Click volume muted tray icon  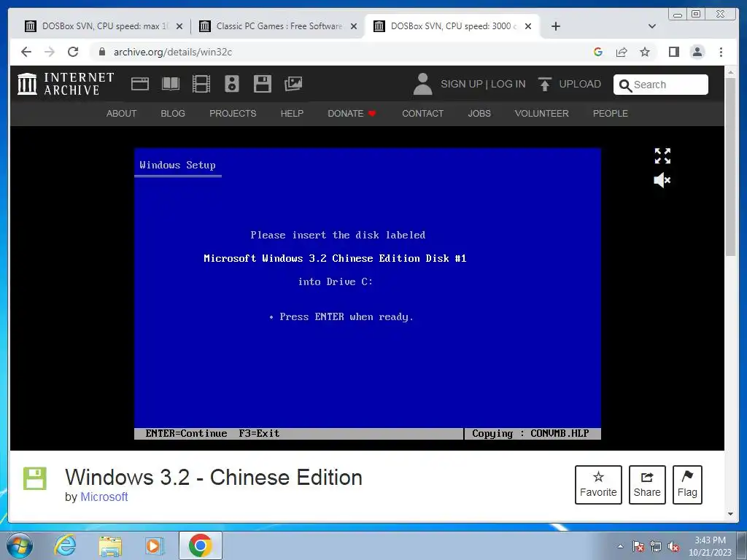[673, 546]
